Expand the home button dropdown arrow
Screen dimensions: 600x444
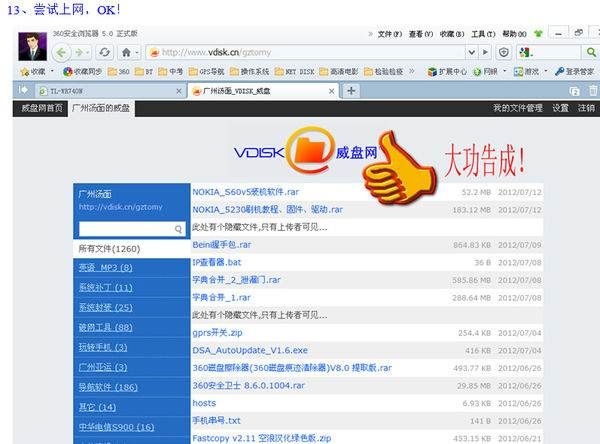pyautogui.click(x=137, y=52)
